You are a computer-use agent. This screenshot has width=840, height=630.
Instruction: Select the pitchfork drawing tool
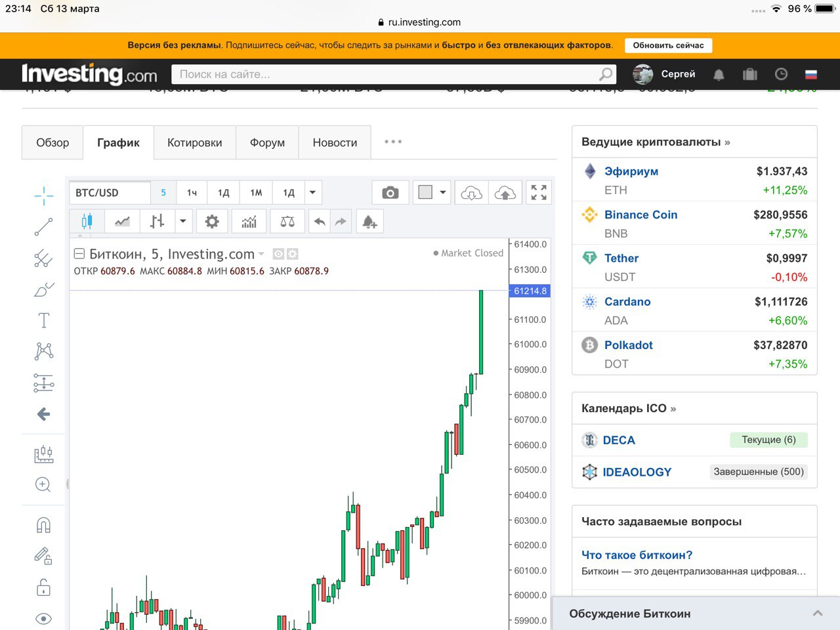click(43, 259)
